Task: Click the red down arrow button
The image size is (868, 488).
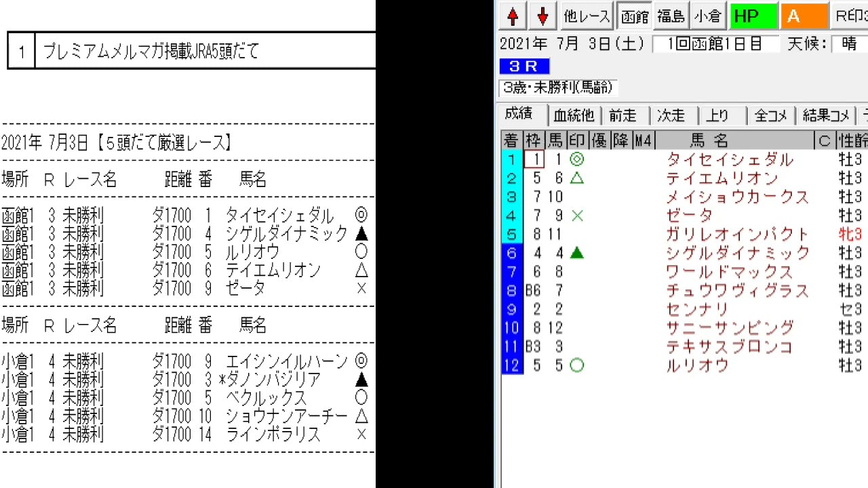Action: (542, 16)
